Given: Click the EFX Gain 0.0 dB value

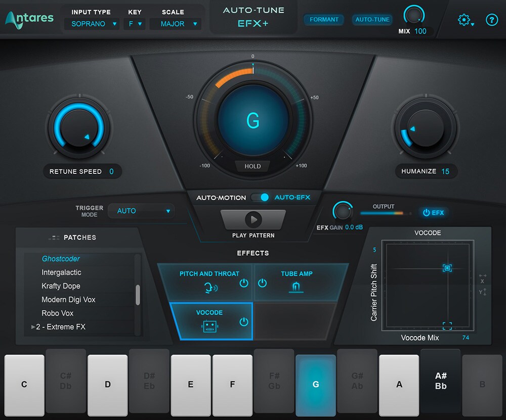Looking at the screenshot, I should click(354, 227).
